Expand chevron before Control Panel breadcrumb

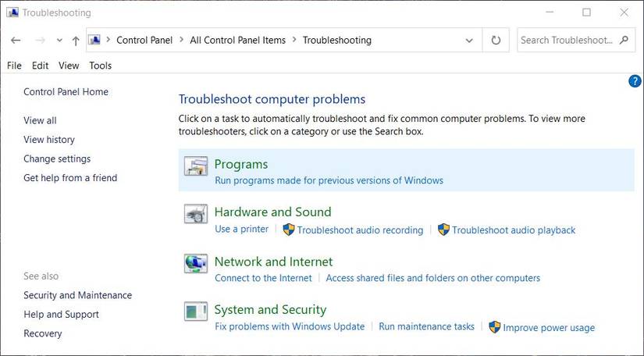coord(109,40)
